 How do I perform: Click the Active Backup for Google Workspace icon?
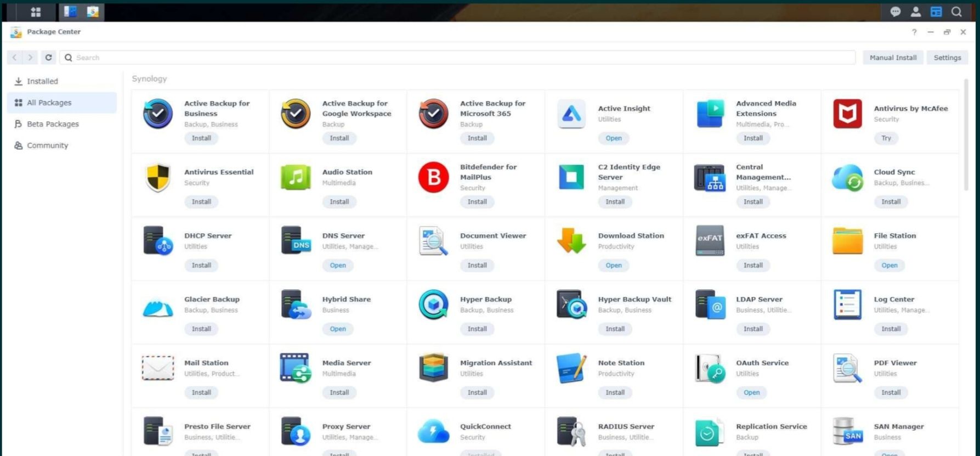[x=296, y=114]
